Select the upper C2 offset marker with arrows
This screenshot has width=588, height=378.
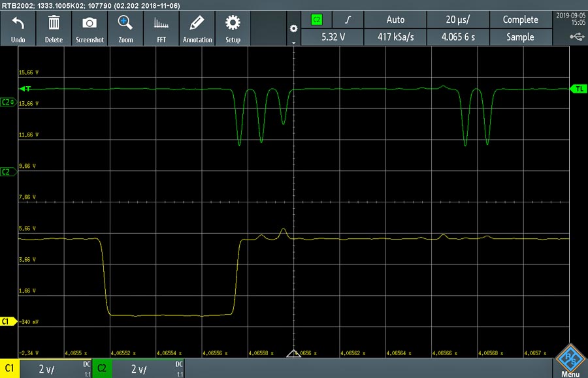point(8,102)
